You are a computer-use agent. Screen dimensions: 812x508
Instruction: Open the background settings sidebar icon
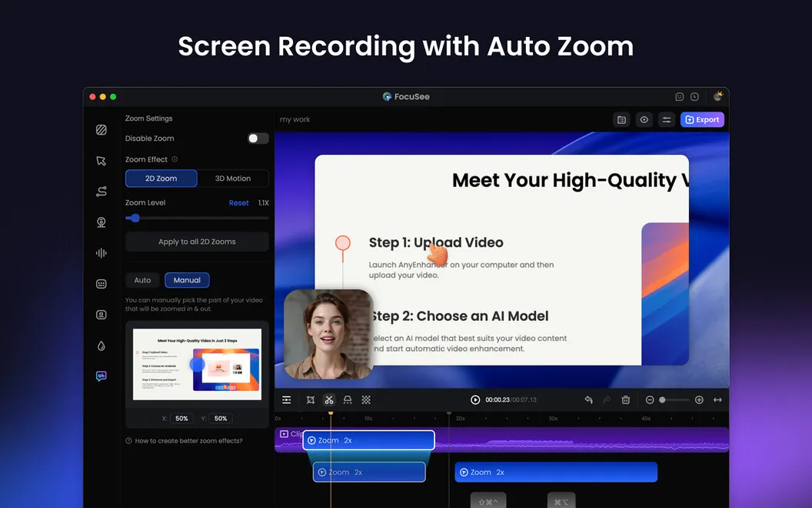(x=101, y=129)
